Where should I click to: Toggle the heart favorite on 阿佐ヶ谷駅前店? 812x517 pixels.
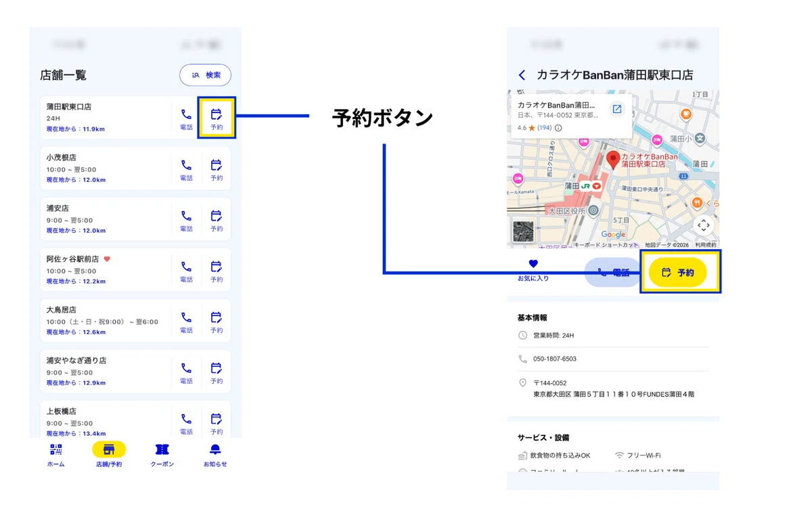point(107,259)
